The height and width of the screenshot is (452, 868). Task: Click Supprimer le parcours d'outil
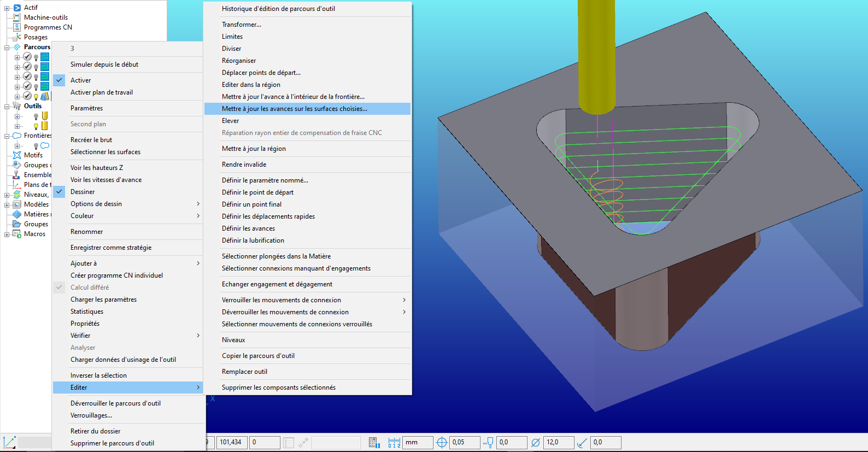[112, 443]
